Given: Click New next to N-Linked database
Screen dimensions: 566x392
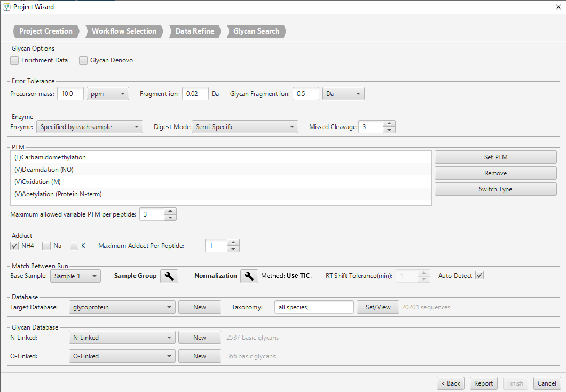Looking at the screenshot, I should click(200, 338).
